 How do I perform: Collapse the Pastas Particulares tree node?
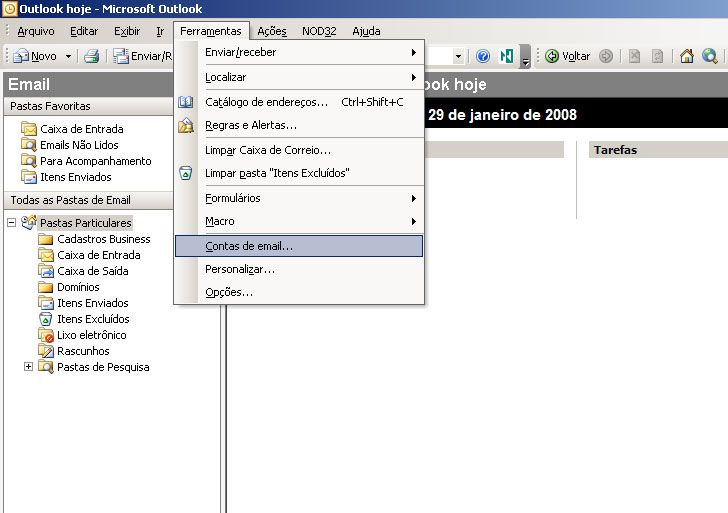12,223
